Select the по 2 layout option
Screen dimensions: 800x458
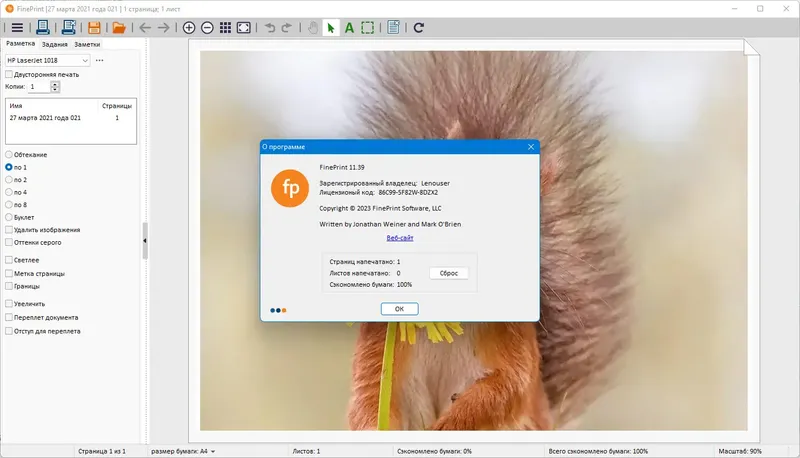(9, 180)
